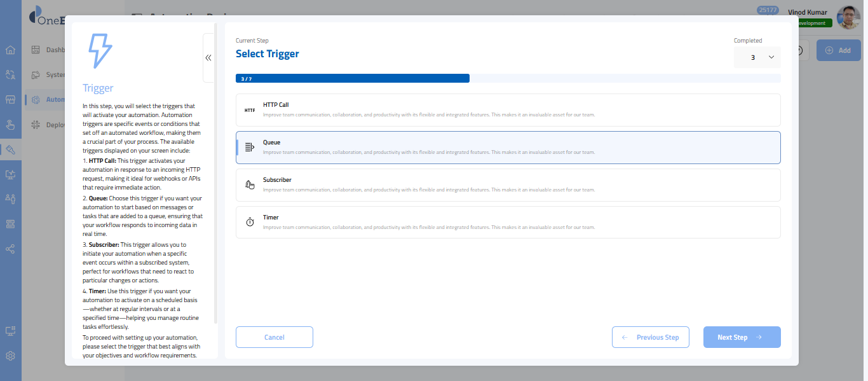Open the settings gear in left rail

tap(10, 356)
